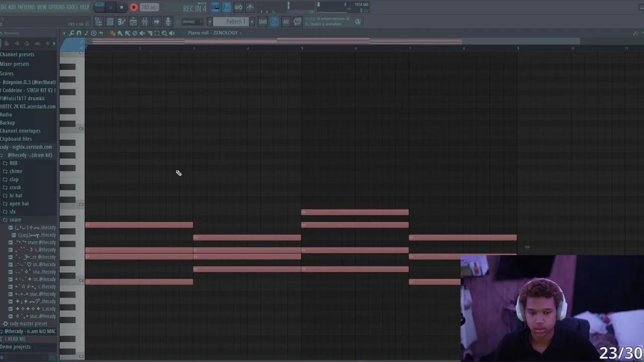
Task: Toggle the red Record button
Action: coord(133,7)
